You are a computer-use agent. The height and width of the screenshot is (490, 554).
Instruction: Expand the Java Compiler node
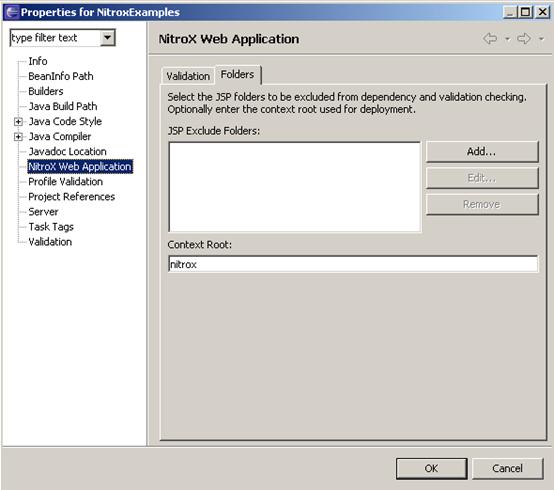pos(18,137)
